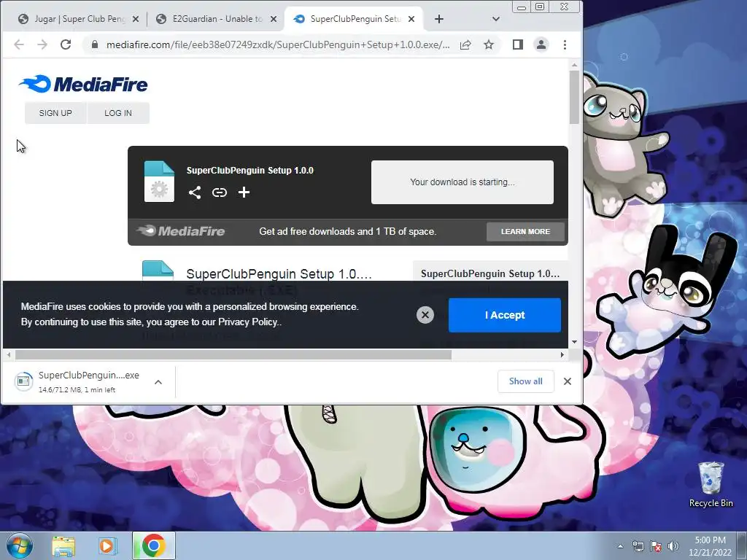Go back with the browser back arrow
747x560 pixels.
(19, 44)
